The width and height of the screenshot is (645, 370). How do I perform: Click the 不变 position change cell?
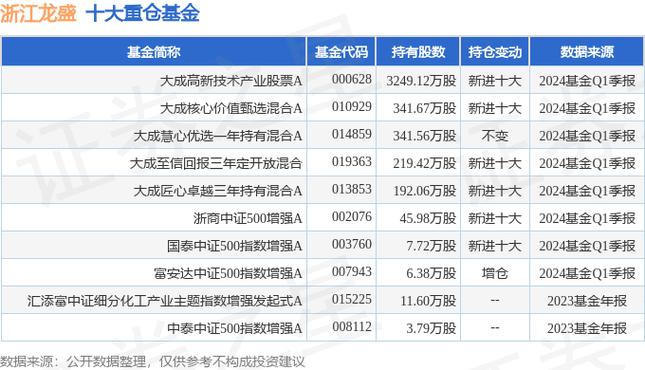pos(495,136)
